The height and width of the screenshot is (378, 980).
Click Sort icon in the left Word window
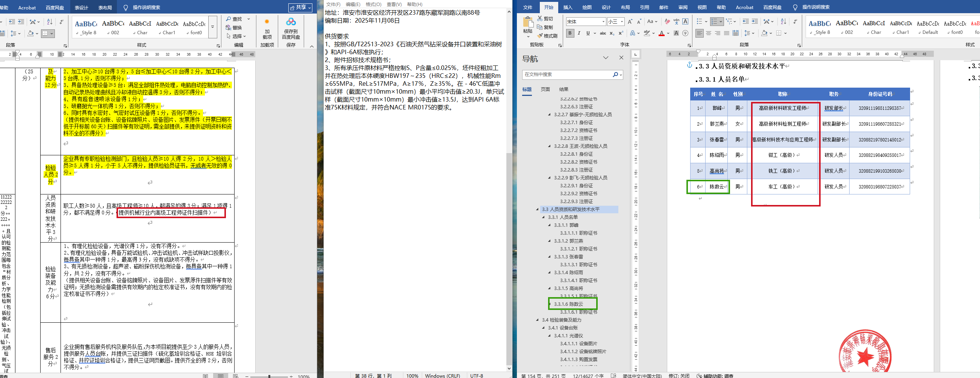click(x=50, y=22)
